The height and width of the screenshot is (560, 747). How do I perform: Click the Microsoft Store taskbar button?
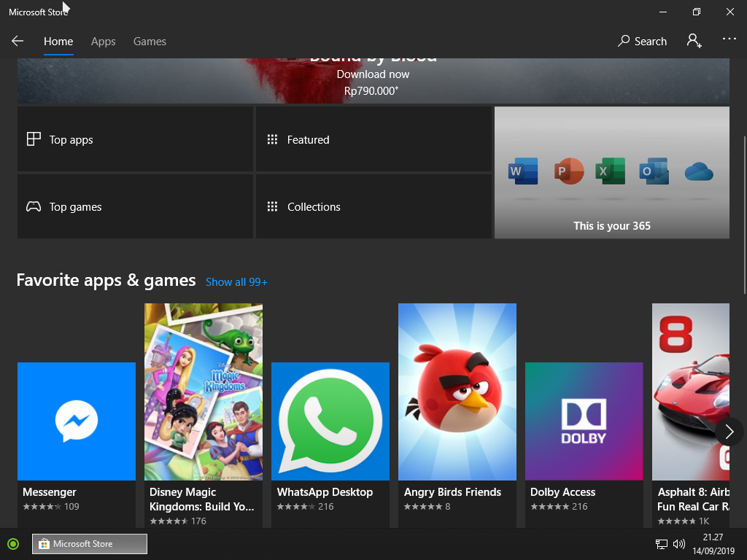click(x=90, y=544)
